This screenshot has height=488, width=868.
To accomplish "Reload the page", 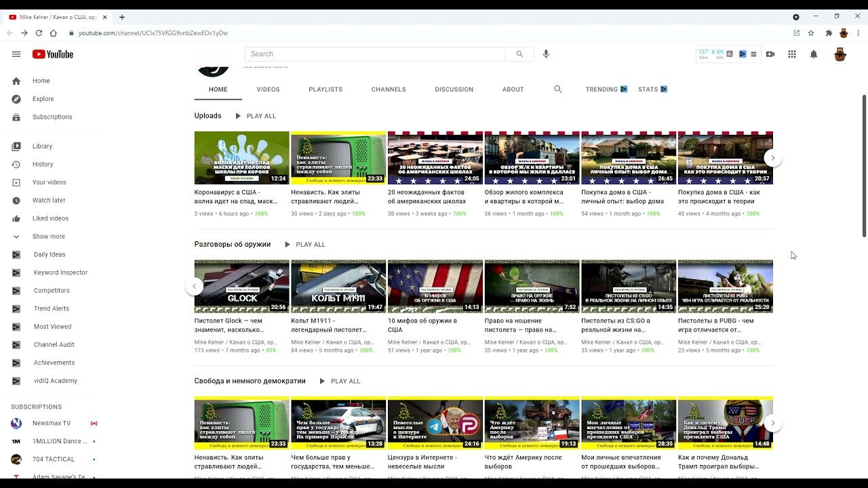I will coord(39,33).
